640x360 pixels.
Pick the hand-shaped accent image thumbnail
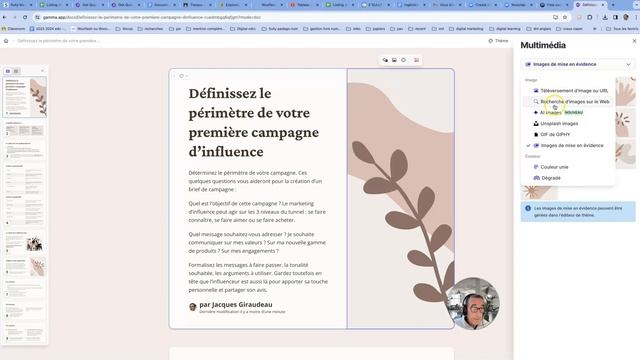pyautogui.click(x=626, y=91)
